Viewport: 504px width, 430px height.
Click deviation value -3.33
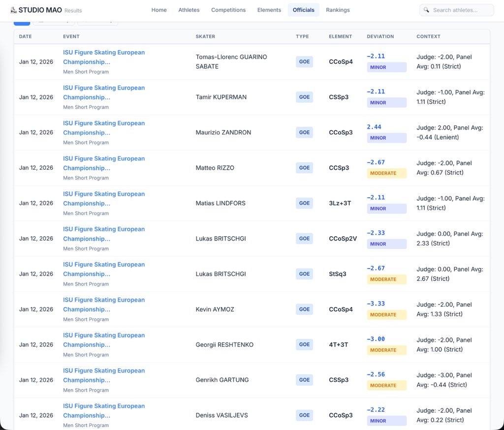coord(376,304)
